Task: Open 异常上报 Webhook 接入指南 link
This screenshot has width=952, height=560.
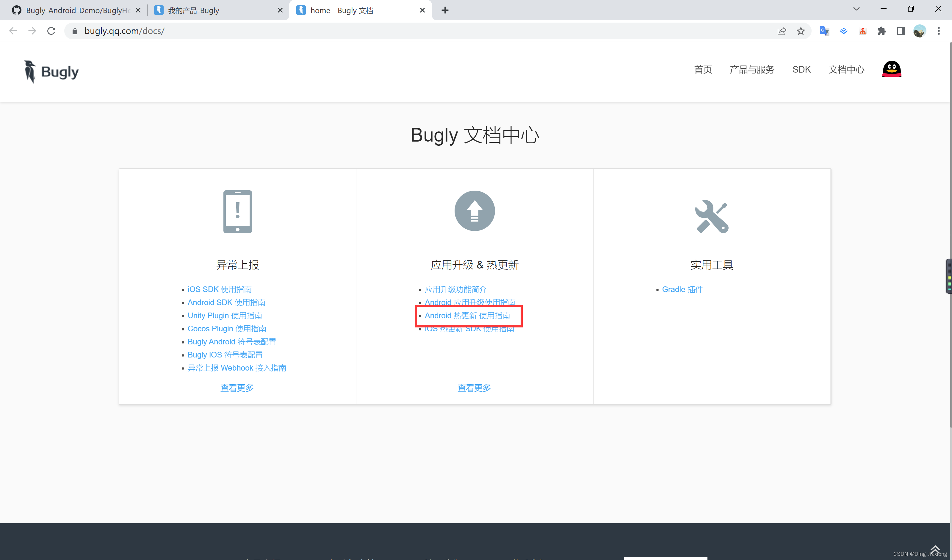Action: [237, 368]
